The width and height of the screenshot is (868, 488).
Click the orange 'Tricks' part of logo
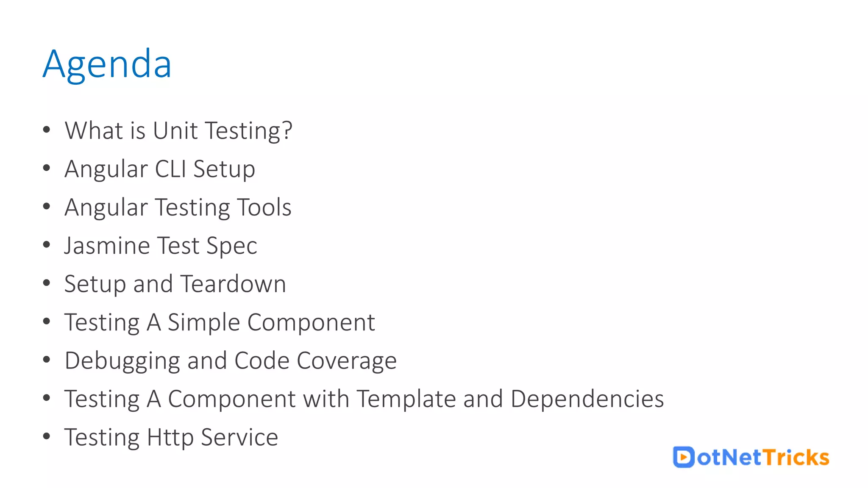pyautogui.click(x=796, y=457)
